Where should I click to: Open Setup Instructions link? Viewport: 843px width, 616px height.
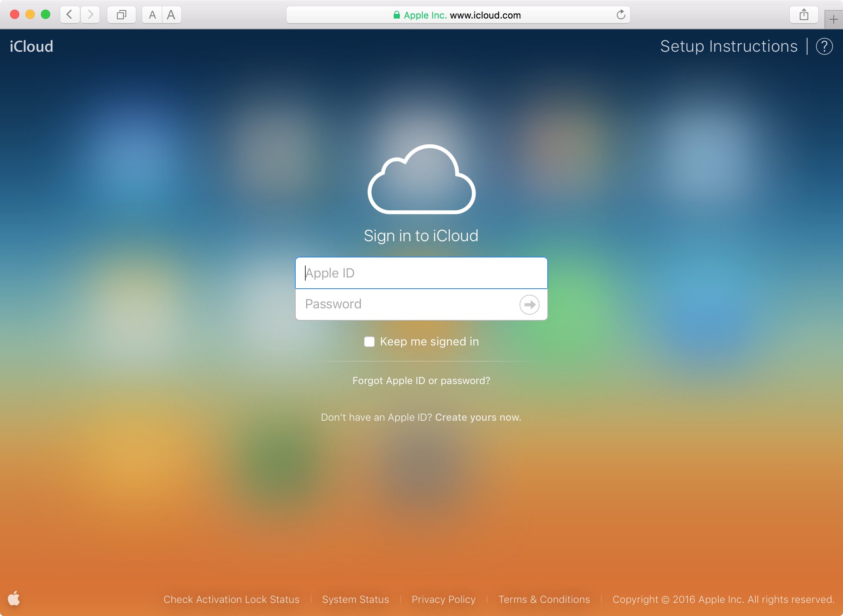click(729, 46)
